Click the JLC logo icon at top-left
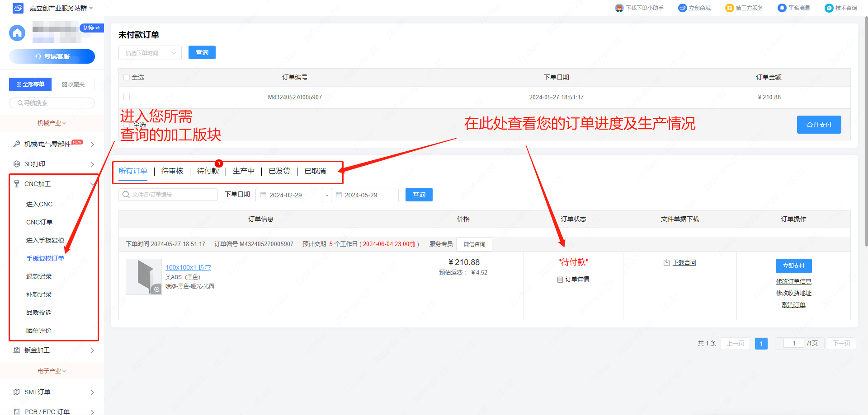The height and width of the screenshot is (415, 868). tap(18, 8)
